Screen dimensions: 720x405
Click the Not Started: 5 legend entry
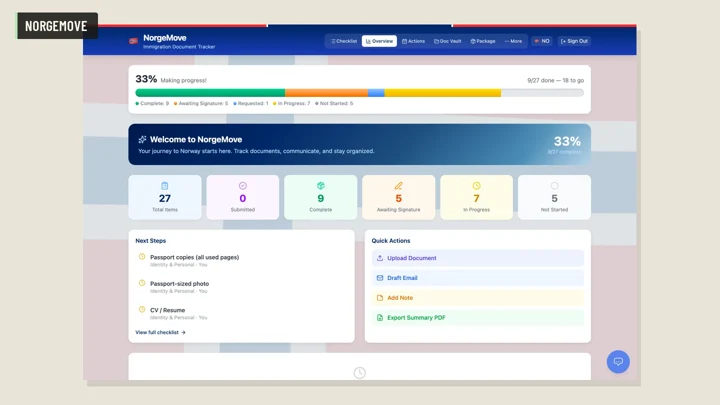click(334, 103)
